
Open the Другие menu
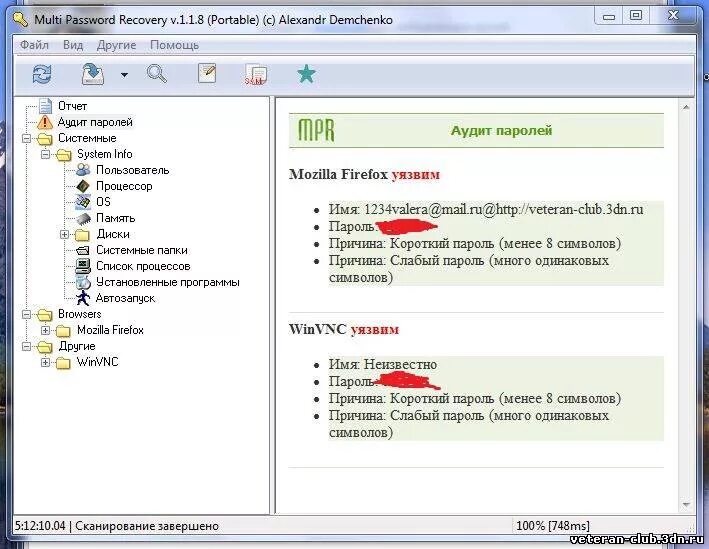(x=116, y=45)
